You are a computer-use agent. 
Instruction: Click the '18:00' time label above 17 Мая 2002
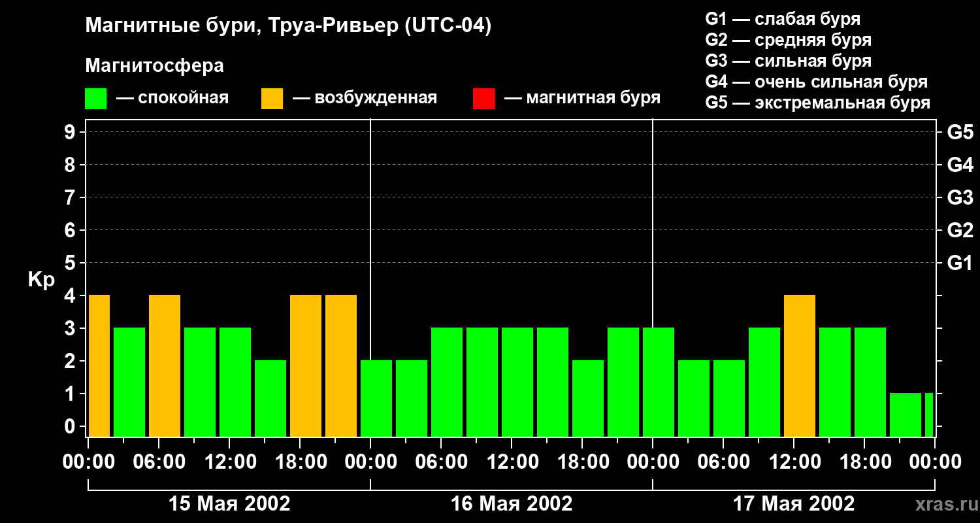coord(864,462)
